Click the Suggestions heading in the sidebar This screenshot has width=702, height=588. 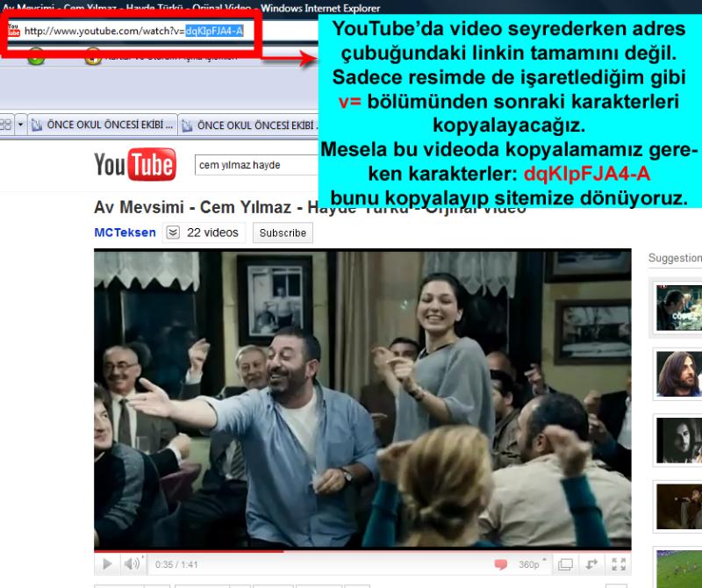tap(675, 258)
